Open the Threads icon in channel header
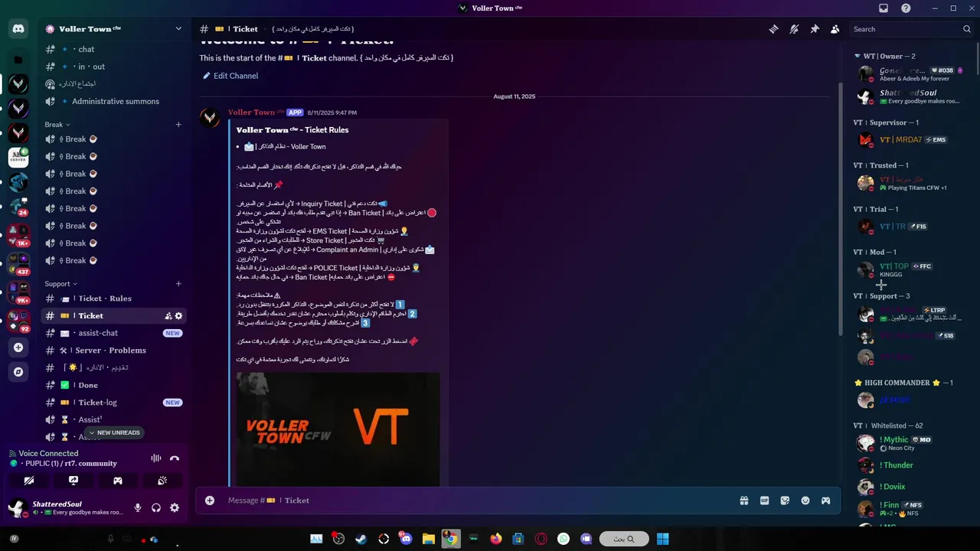This screenshot has height=551, width=980. pos(773,29)
